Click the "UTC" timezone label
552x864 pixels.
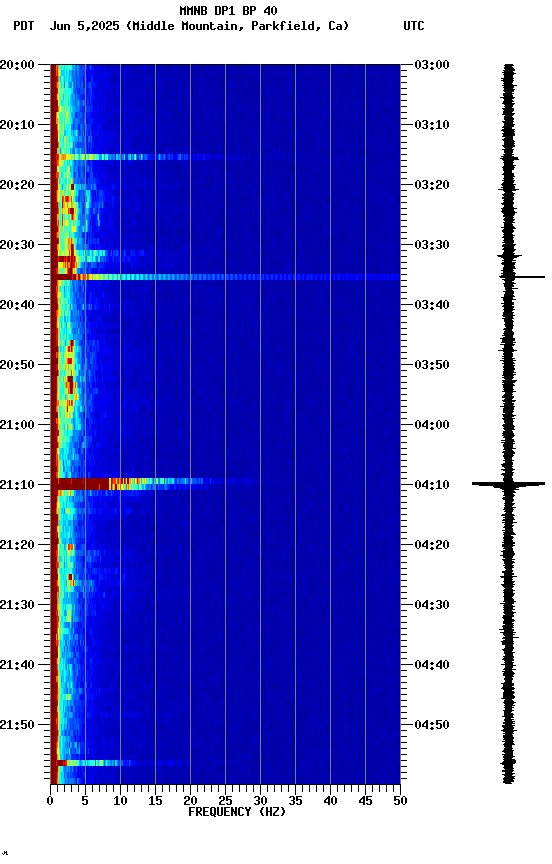tap(414, 26)
